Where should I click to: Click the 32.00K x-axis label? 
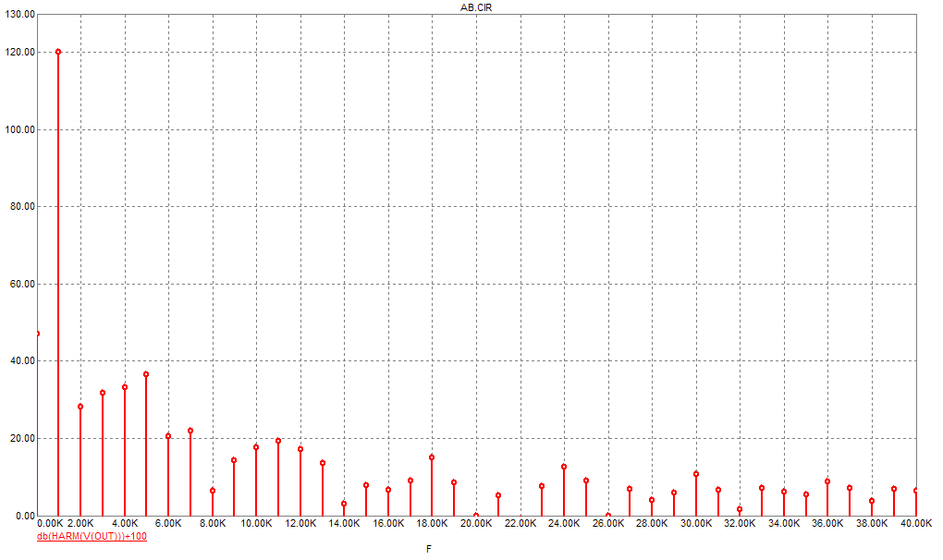click(x=740, y=523)
